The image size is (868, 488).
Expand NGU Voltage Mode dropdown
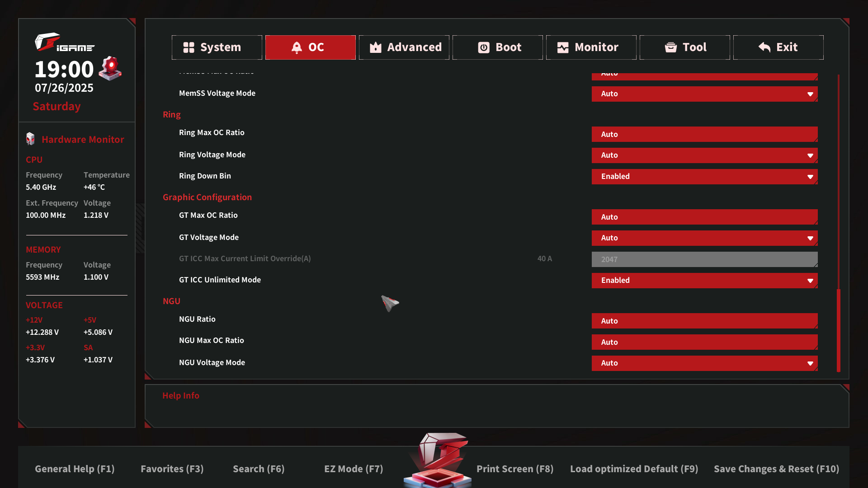click(x=704, y=363)
